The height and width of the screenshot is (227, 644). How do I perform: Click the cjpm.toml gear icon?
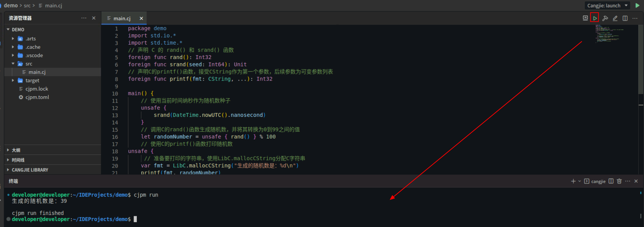coord(21,97)
